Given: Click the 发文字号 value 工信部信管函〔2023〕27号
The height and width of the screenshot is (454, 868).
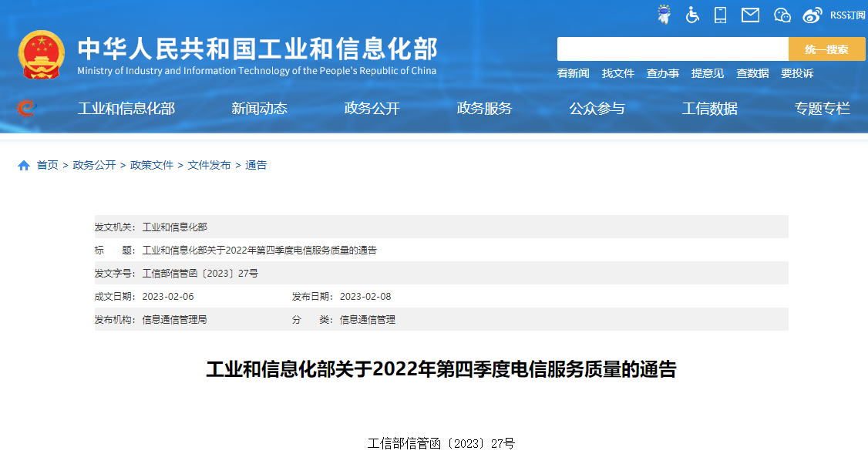Looking at the screenshot, I should pyautogui.click(x=200, y=274).
